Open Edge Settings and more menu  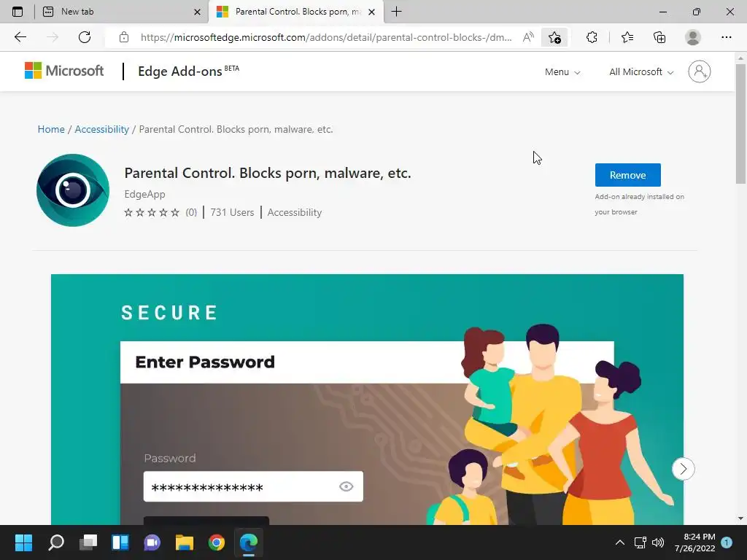coord(726,37)
